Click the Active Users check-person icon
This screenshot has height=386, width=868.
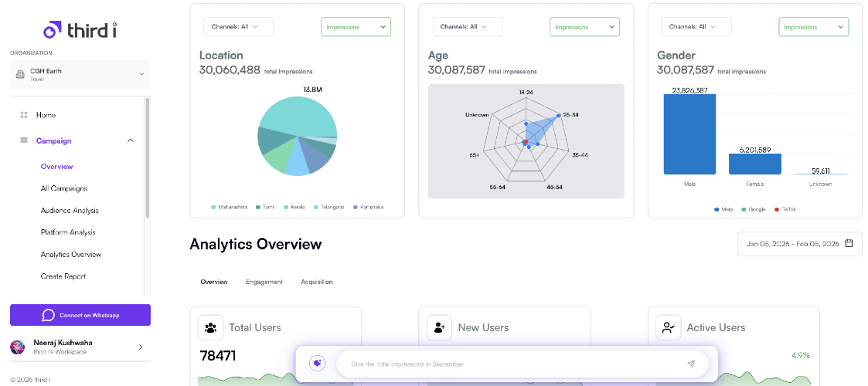(668, 327)
